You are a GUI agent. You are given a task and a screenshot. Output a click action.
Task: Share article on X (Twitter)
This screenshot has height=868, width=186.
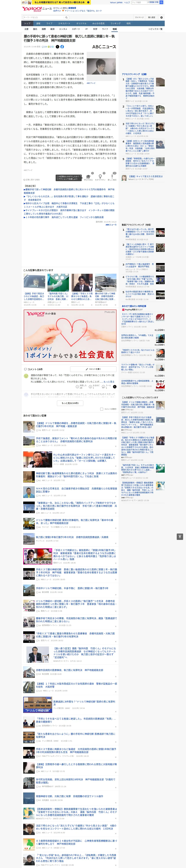(57, 47)
